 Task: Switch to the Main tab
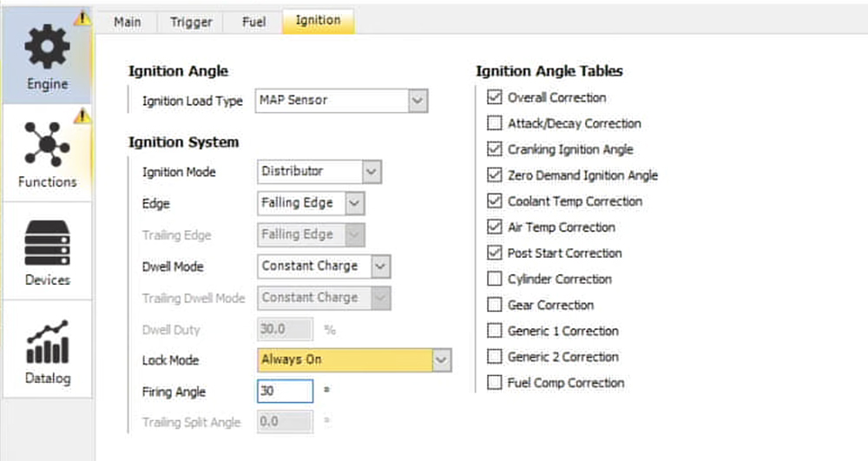pyautogui.click(x=128, y=22)
